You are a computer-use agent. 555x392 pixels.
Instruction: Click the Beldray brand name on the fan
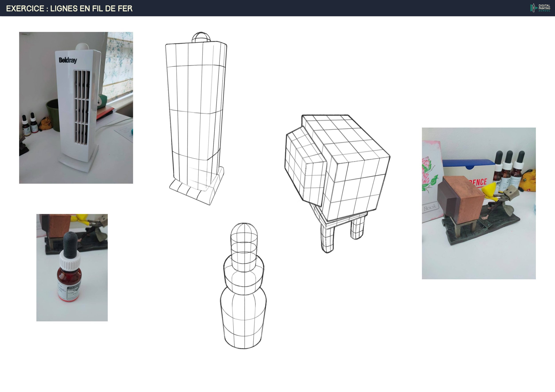pos(68,60)
